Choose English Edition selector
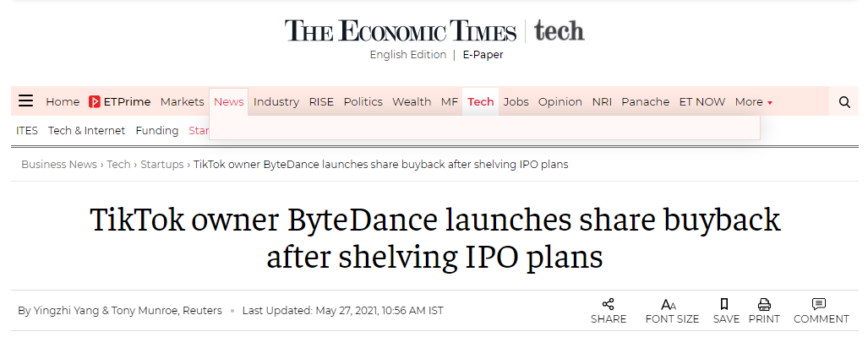This screenshot has width=868, height=337. (x=408, y=55)
